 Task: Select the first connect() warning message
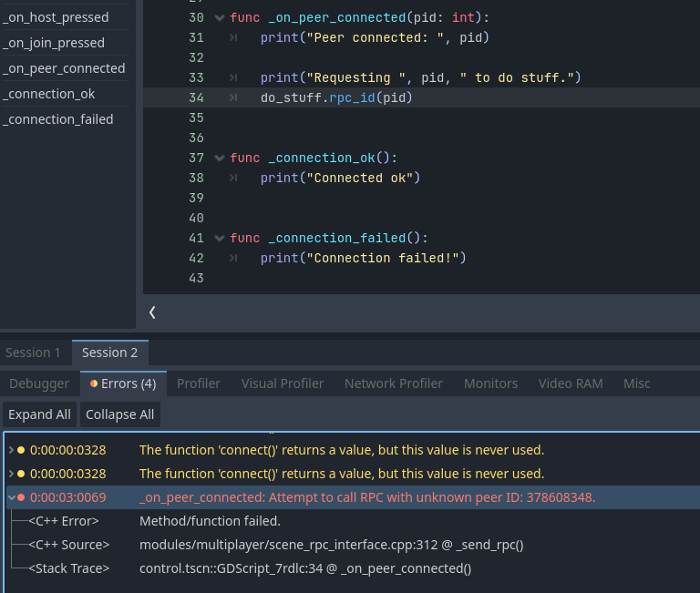(342, 450)
